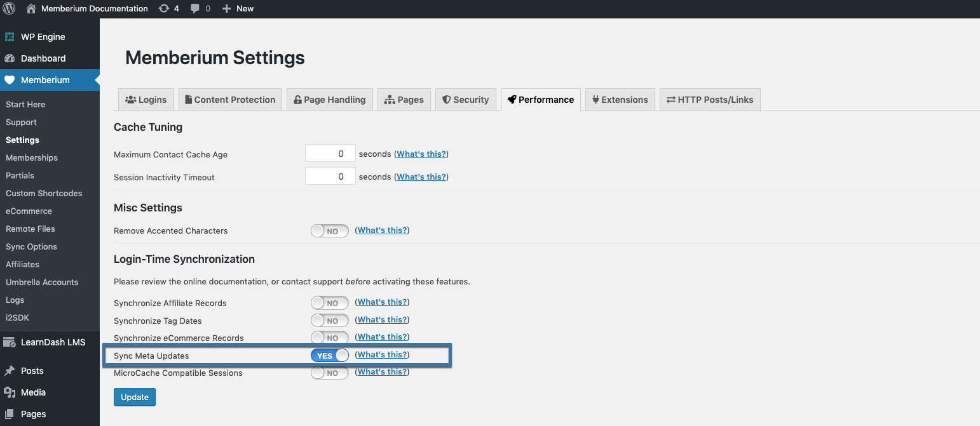This screenshot has width=980, height=426.
Task: Select the Security tab
Action: point(466,100)
